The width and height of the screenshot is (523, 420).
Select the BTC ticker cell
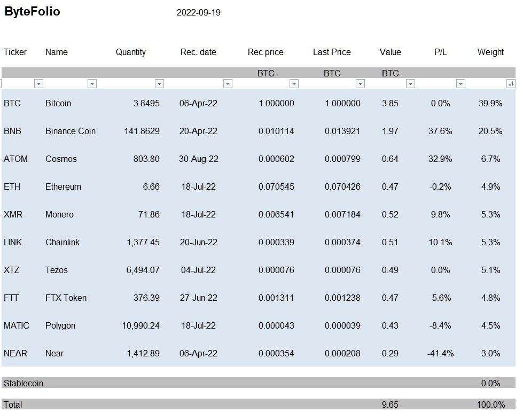tap(12, 104)
